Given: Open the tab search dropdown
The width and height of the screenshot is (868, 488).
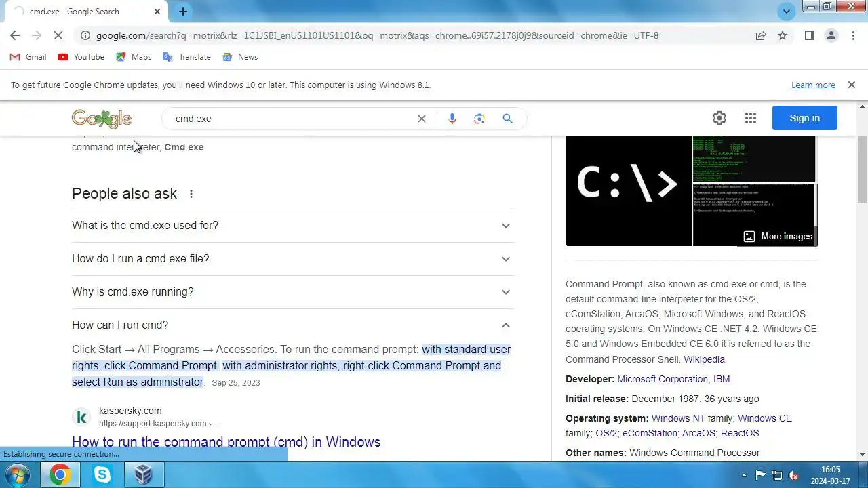Looking at the screenshot, I should click(787, 12).
